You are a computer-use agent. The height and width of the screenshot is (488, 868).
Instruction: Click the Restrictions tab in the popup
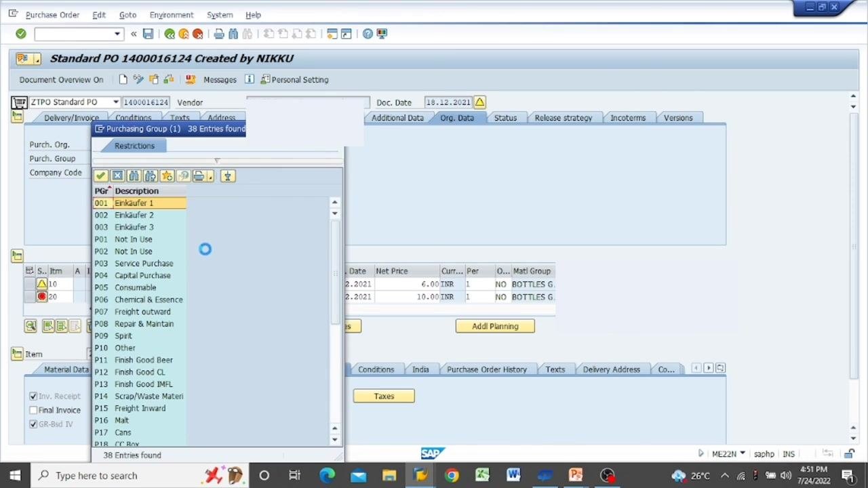click(134, 146)
